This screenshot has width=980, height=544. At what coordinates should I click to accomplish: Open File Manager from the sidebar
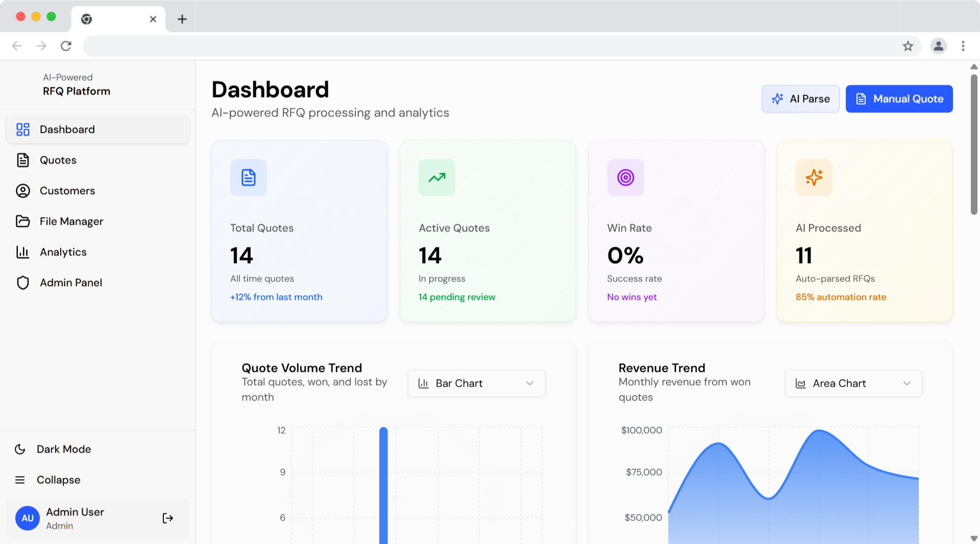point(97,221)
